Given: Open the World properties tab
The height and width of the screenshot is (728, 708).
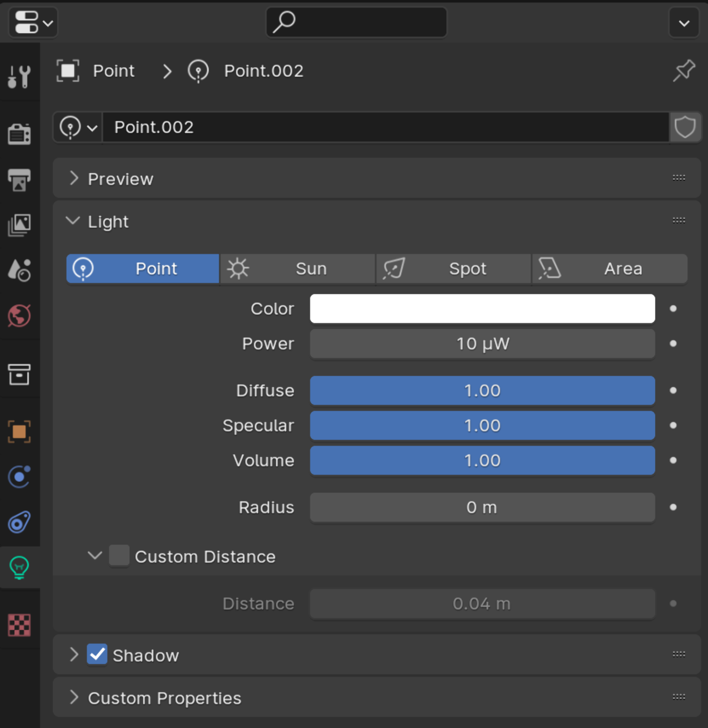Looking at the screenshot, I should click(19, 315).
